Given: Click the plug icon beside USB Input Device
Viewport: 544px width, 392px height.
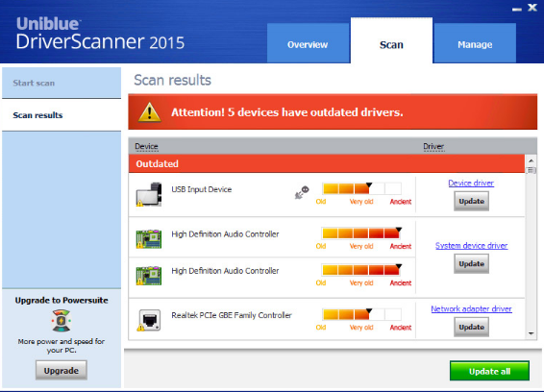Looking at the screenshot, I should 302,192.
